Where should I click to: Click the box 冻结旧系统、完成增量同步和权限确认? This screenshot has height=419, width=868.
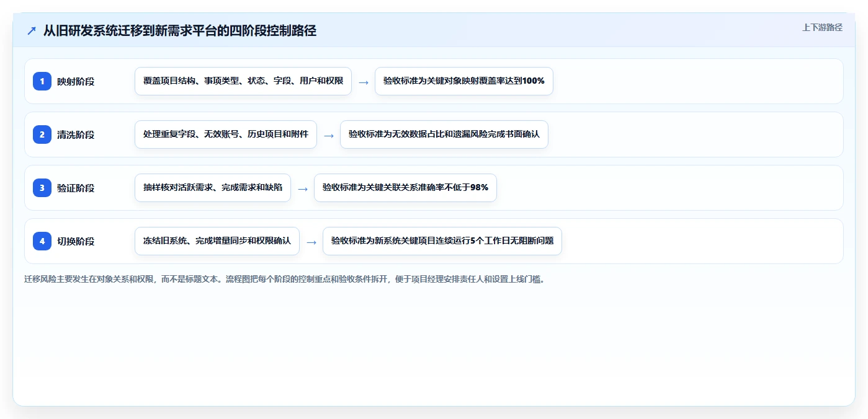click(x=217, y=241)
